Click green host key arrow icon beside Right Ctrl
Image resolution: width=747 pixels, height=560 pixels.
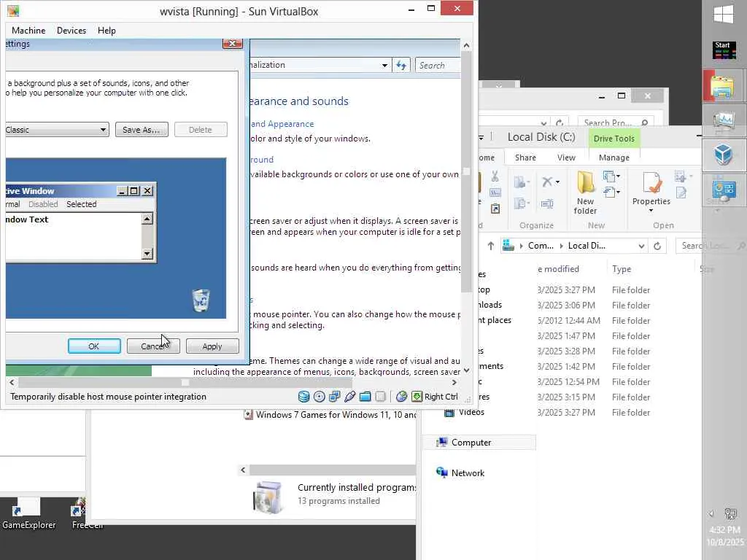417,396
